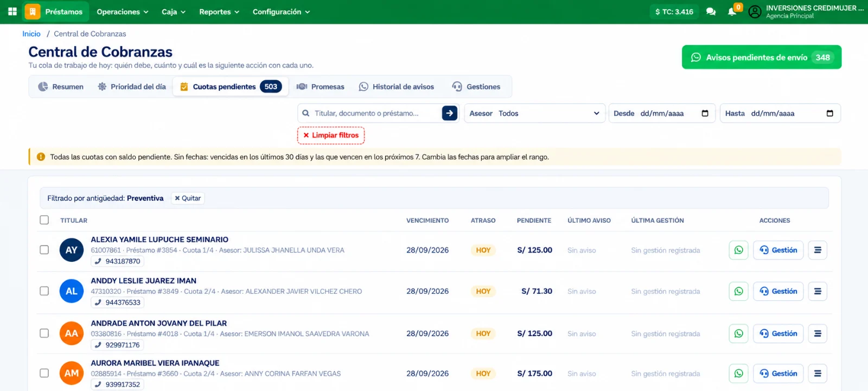This screenshot has width=868, height=391.
Task: Submit search with the arrow button
Action: tap(450, 113)
